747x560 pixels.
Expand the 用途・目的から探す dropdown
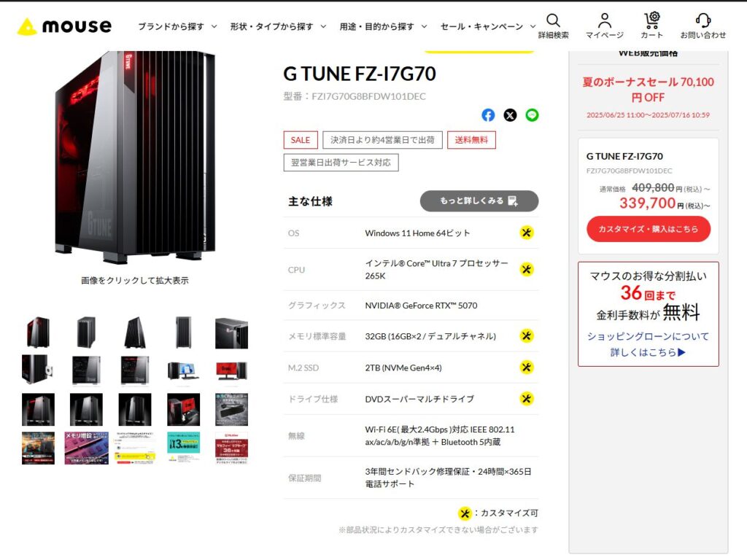point(383,27)
